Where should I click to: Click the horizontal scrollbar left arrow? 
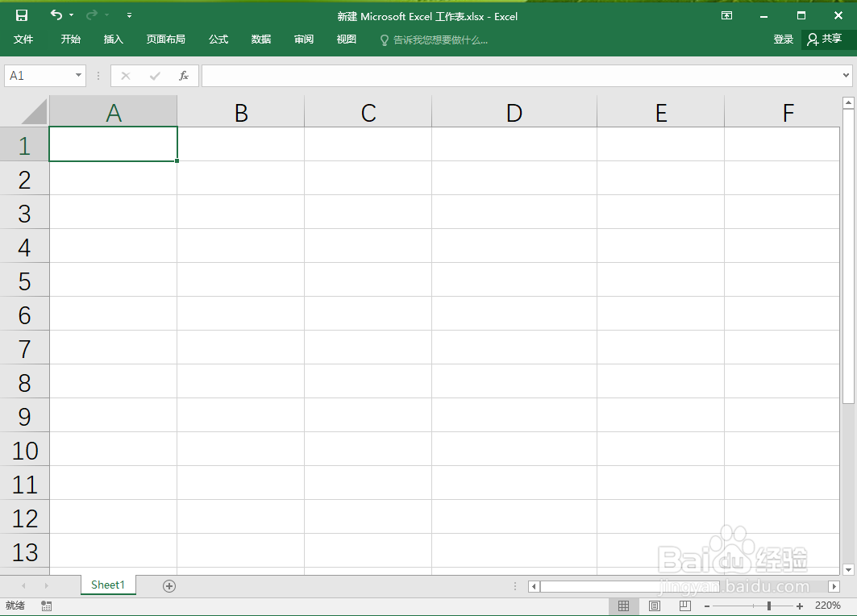click(534, 586)
